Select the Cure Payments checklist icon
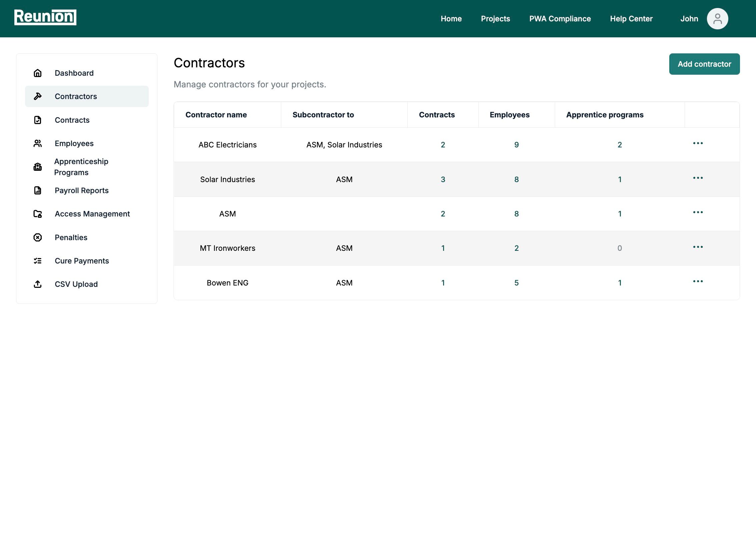The image size is (756, 549). (37, 261)
